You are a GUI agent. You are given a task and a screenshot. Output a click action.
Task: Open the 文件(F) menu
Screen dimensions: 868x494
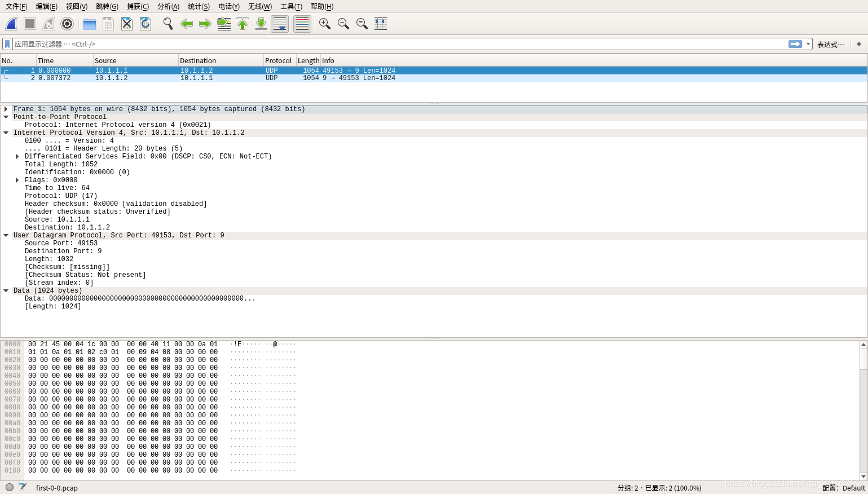(16, 7)
